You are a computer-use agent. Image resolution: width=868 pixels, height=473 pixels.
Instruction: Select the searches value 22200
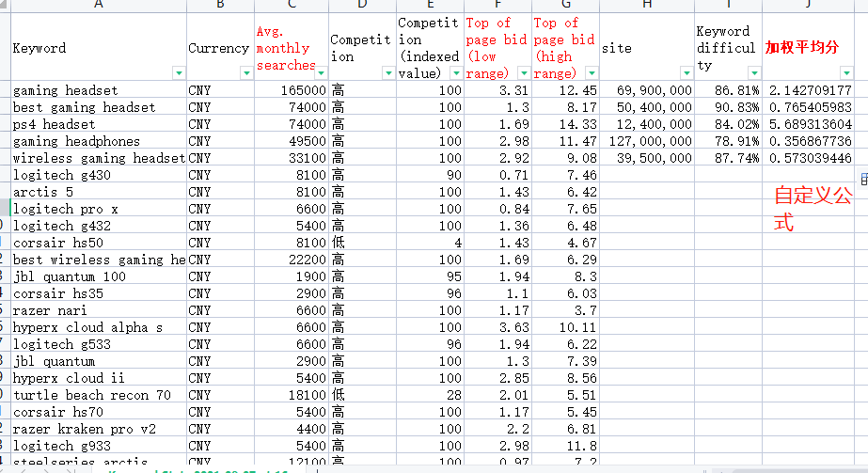[x=292, y=260]
